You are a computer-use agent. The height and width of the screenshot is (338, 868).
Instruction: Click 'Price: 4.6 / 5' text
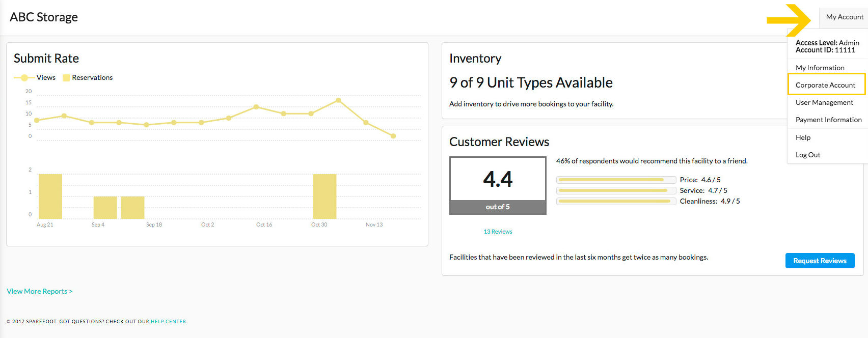point(700,180)
